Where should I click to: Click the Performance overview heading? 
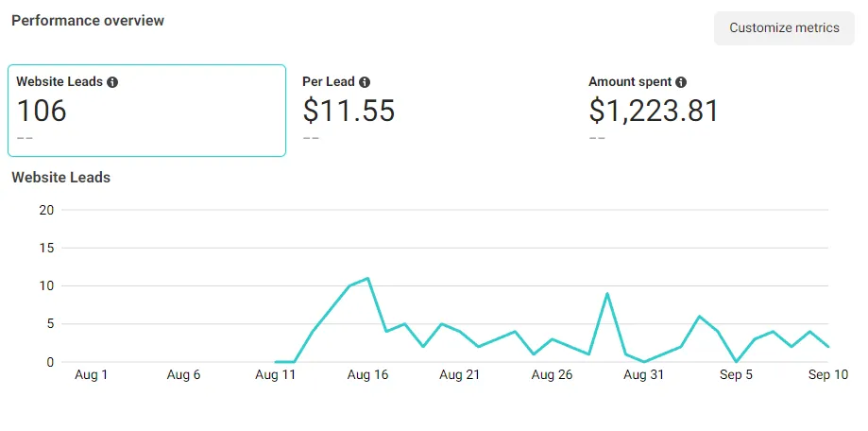click(x=88, y=21)
